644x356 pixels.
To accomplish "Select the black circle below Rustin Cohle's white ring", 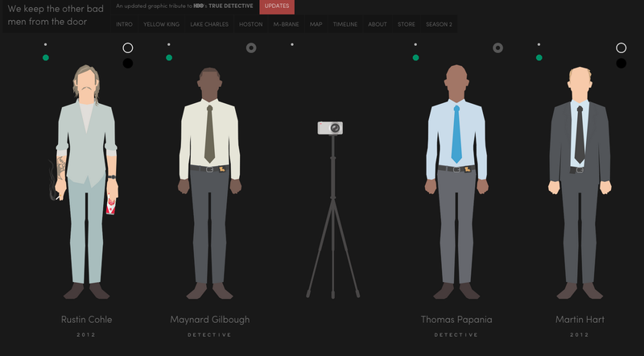I will tap(128, 63).
